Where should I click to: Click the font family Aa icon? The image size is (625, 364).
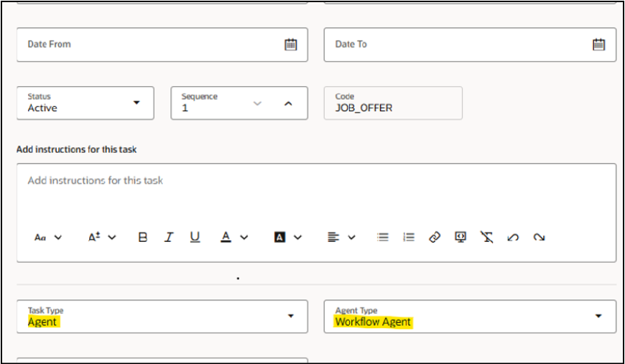(40, 238)
